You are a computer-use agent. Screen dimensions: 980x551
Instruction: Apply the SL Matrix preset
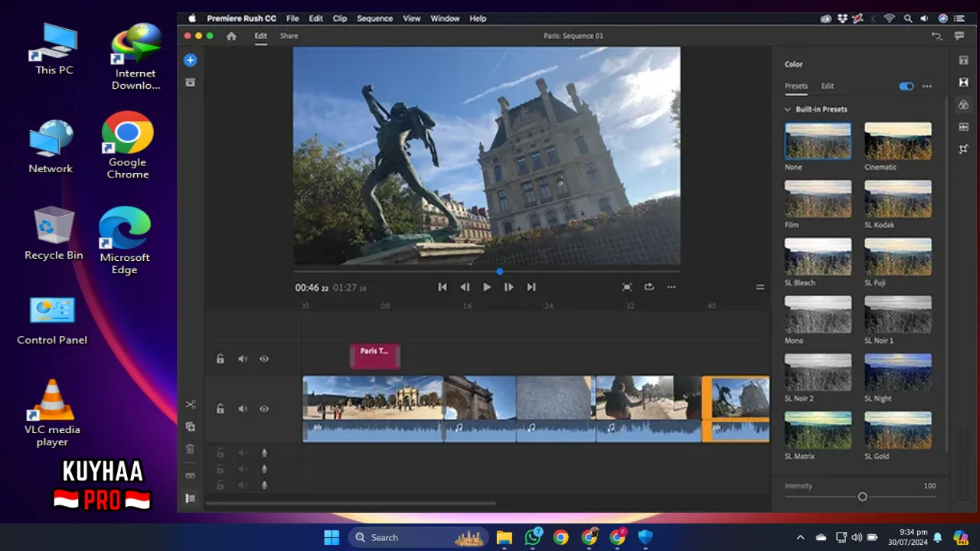click(x=818, y=430)
